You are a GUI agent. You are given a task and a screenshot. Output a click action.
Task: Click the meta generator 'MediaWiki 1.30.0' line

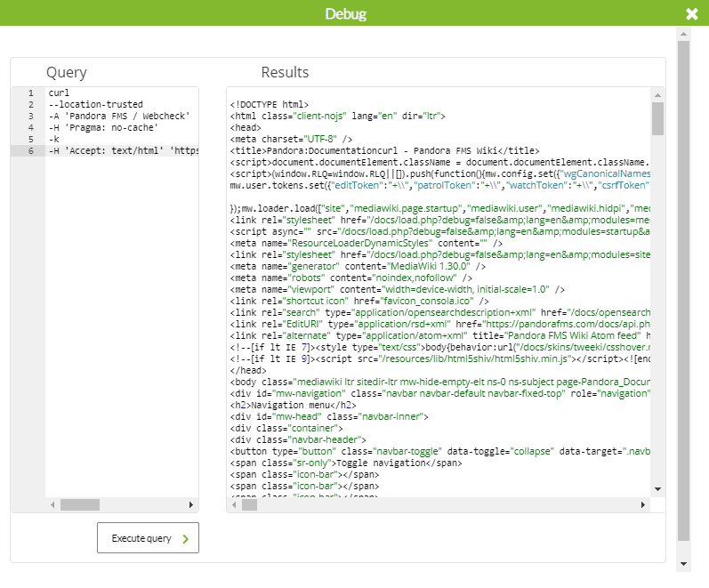(359, 266)
